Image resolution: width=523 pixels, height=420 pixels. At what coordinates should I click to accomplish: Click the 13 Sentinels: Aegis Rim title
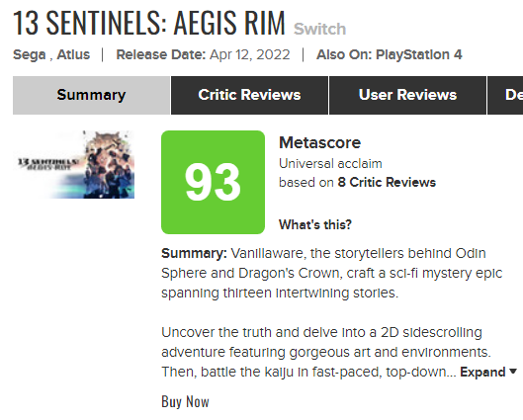pyautogui.click(x=149, y=23)
